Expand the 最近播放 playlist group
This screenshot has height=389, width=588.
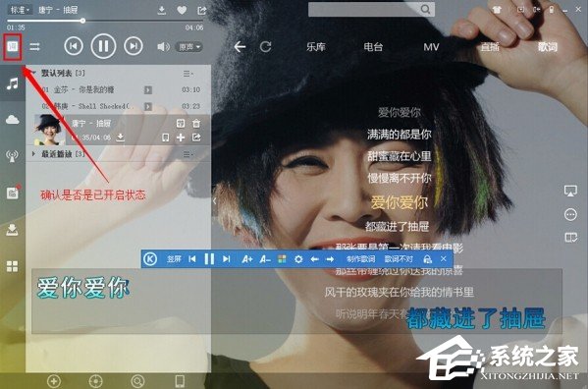click(x=33, y=154)
